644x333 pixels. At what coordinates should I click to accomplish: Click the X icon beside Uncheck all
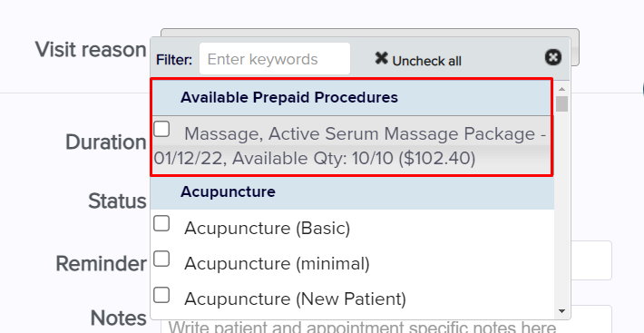(x=381, y=58)
